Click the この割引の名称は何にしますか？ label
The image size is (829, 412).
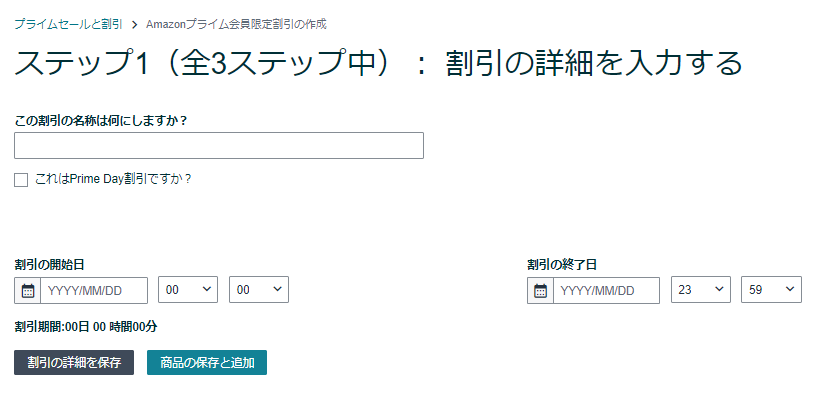coord(101,120)
